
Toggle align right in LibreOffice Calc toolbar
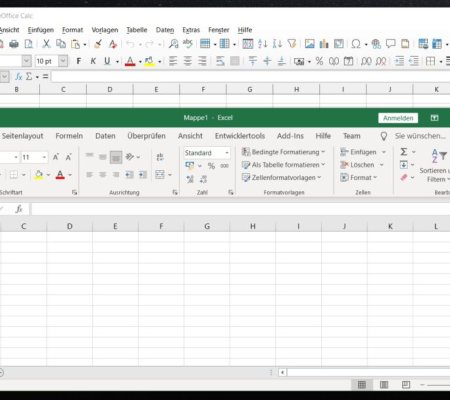[202, 61]
